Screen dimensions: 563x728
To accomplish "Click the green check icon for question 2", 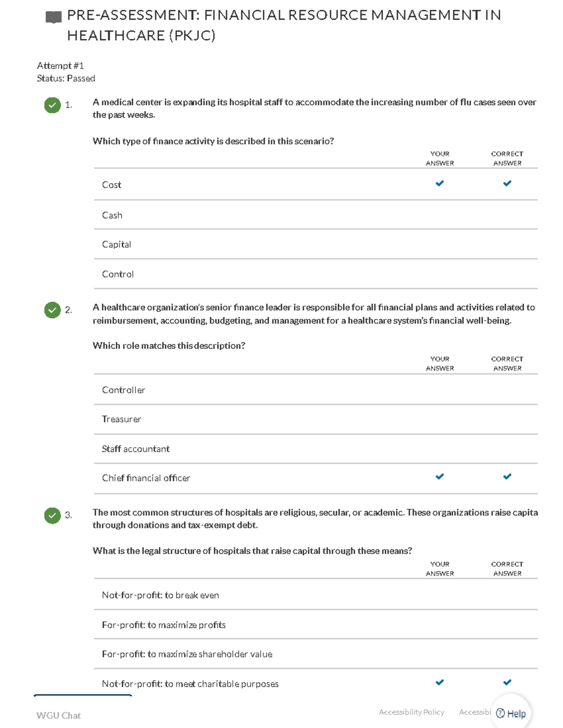I will (53, 310).
